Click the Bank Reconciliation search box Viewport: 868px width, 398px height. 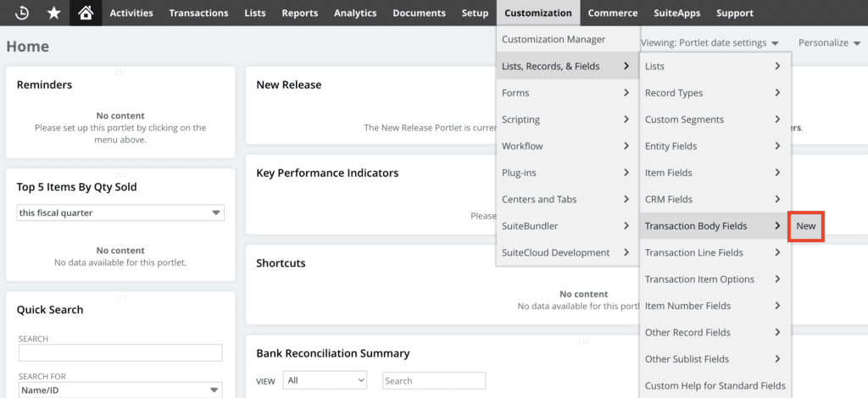[x=434, y=381]
